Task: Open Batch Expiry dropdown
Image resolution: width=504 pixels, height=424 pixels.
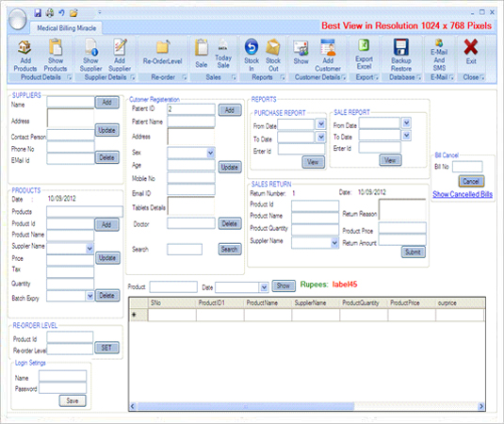Action: point(89,296)
